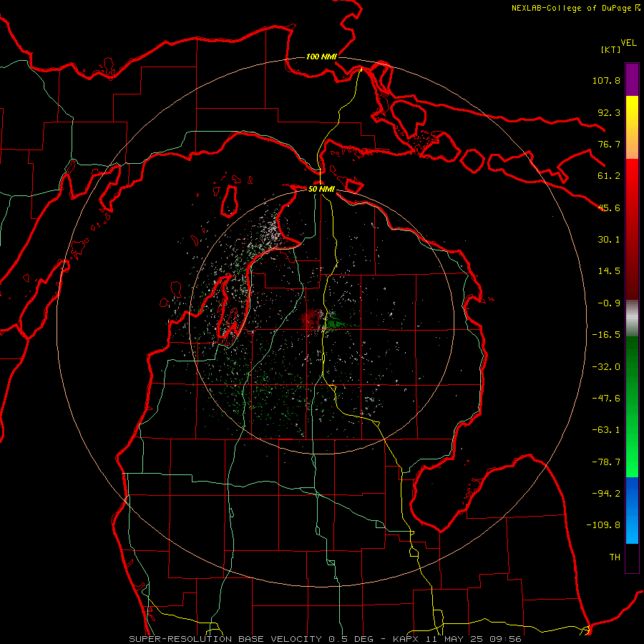Screen dimensions: 644x644
Task: Click the -0.9 velocity scale value
Action: point(609,303)
